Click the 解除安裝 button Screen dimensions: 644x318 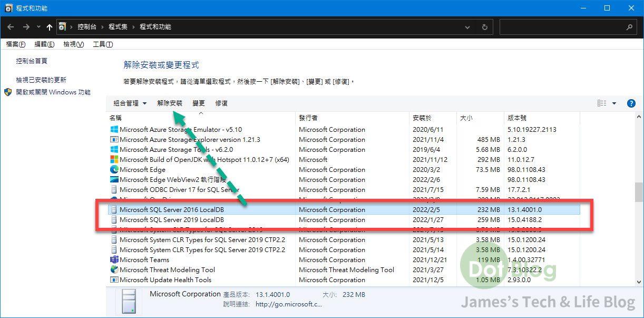coord(170,103)
